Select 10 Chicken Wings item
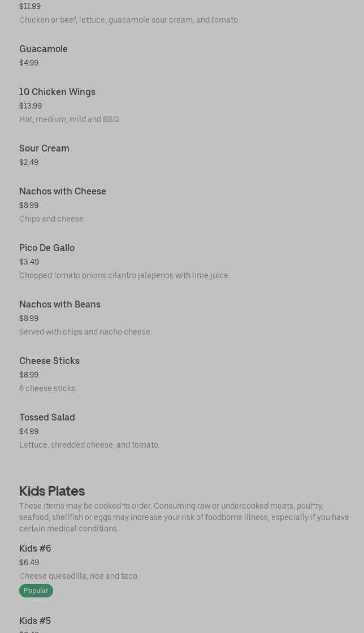The width and height of the screenshot is (364, 633). [x=57, y=92]
